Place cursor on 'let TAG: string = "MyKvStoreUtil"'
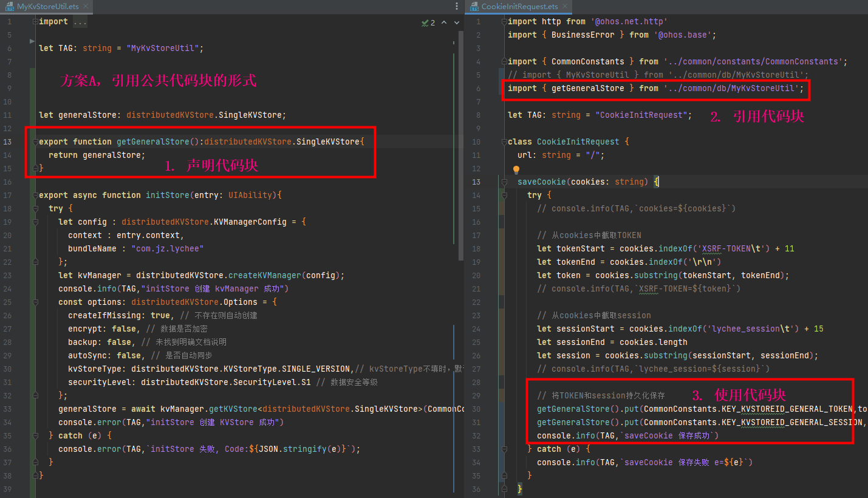868x498 pixels. (120, 48)
